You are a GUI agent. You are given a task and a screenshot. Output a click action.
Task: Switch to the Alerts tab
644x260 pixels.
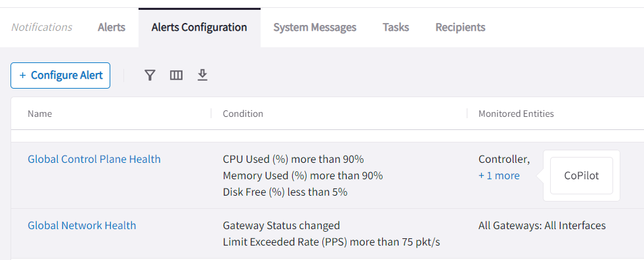112,28
